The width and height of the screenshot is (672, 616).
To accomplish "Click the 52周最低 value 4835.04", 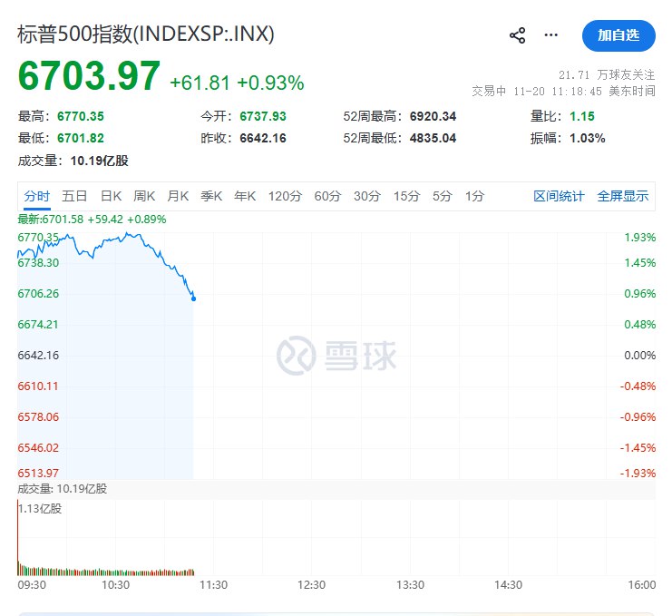I will click(433, 138).
